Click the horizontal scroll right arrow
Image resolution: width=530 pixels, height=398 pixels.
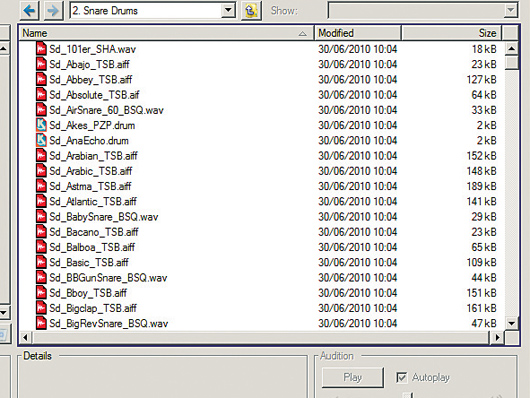pos(497,337)
